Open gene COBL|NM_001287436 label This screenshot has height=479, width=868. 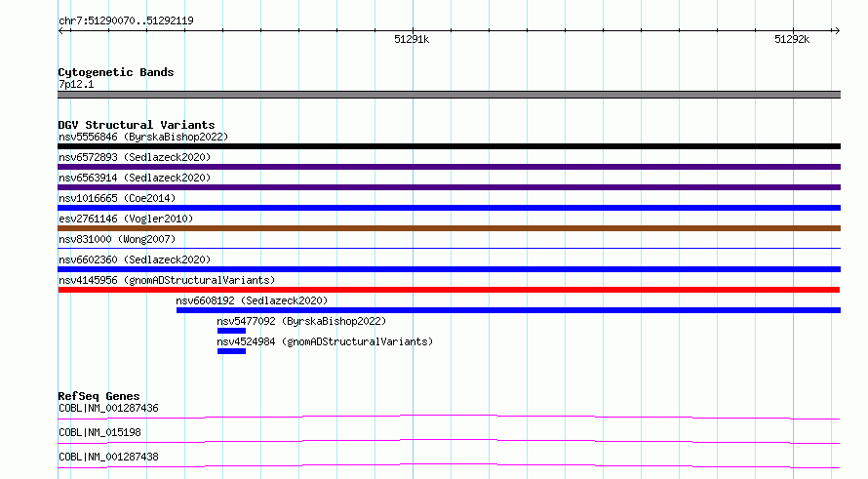point(108,408)
